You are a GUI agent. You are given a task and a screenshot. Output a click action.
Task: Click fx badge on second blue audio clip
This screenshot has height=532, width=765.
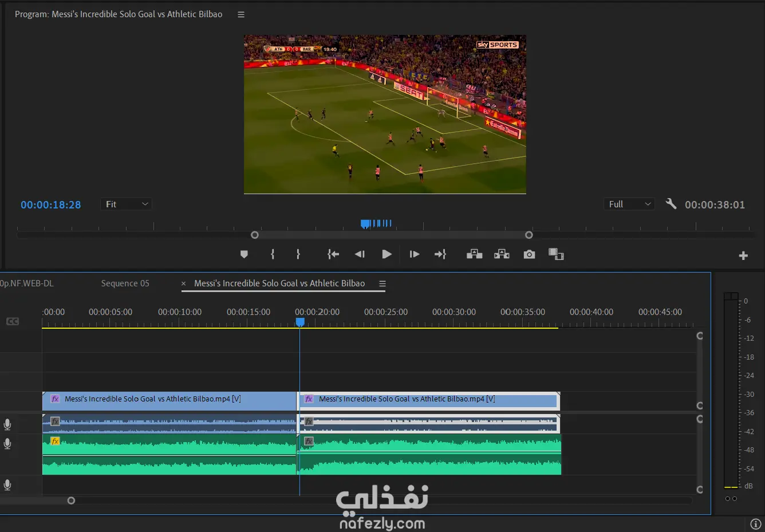click(309, 421)
